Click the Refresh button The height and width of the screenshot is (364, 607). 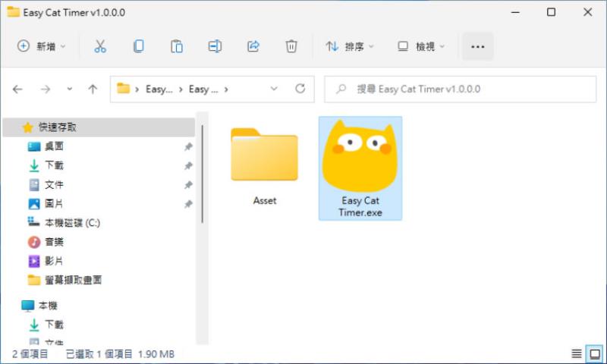pos(300,89)
